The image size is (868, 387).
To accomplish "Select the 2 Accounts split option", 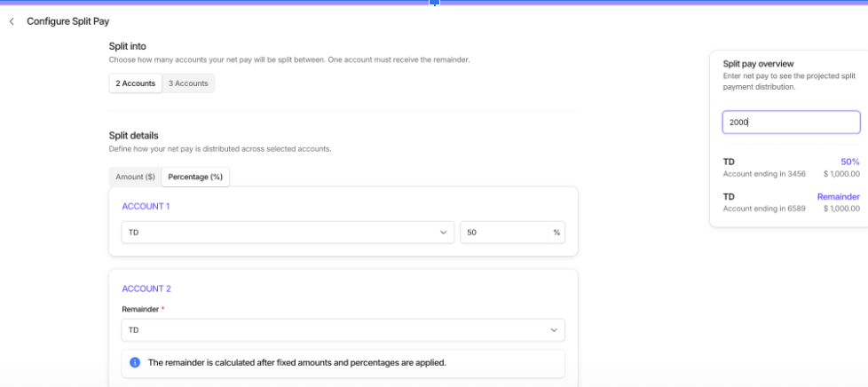I will pos(136,83).
